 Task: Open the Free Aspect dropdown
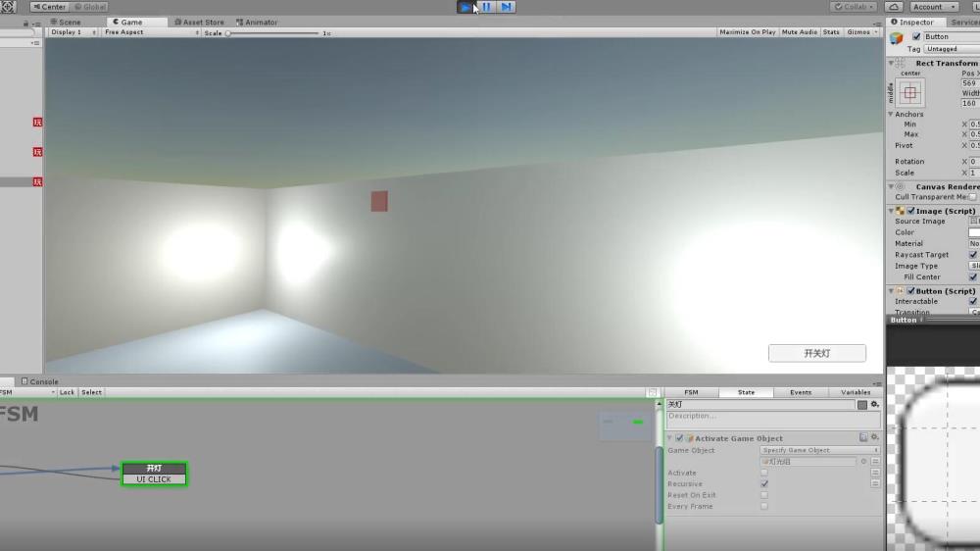[x=151, y=32]
